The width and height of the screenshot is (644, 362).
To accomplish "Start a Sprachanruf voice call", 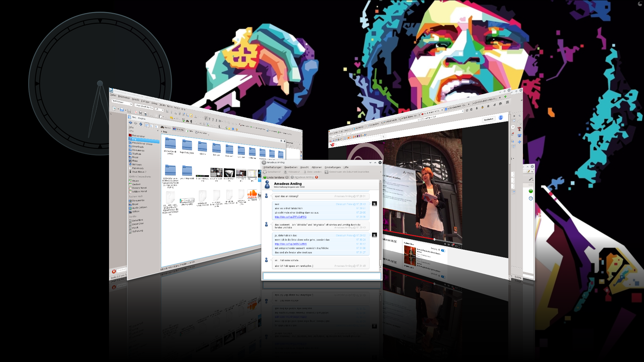I will pyautogui.click(x=272, y=172).
